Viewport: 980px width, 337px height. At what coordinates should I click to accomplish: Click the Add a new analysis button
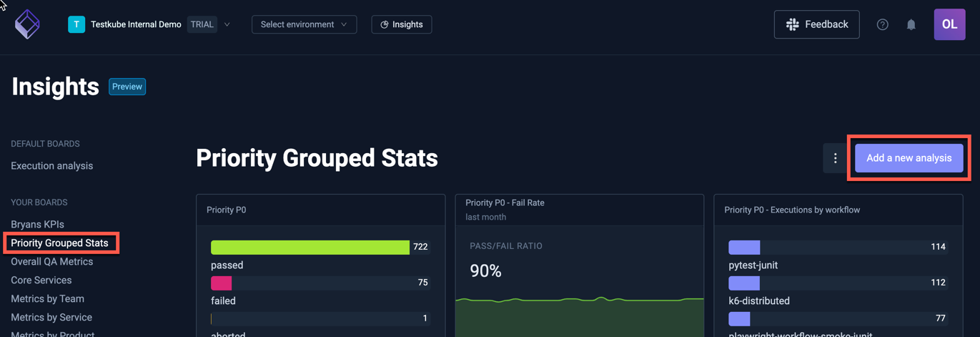click(909, 158)
